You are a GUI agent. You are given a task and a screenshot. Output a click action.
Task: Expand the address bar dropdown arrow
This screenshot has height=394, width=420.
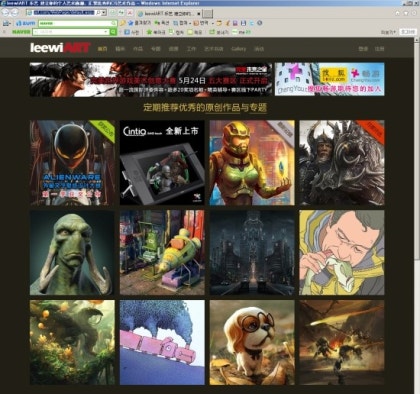pos(104,13)
